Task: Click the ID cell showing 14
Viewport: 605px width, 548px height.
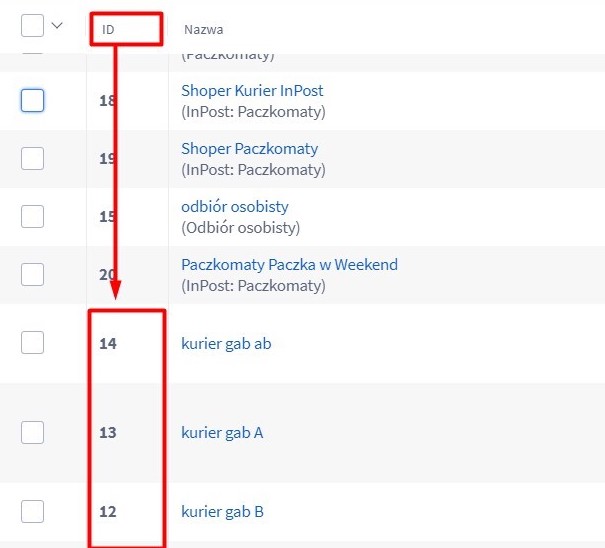Action: pos(108,344)
